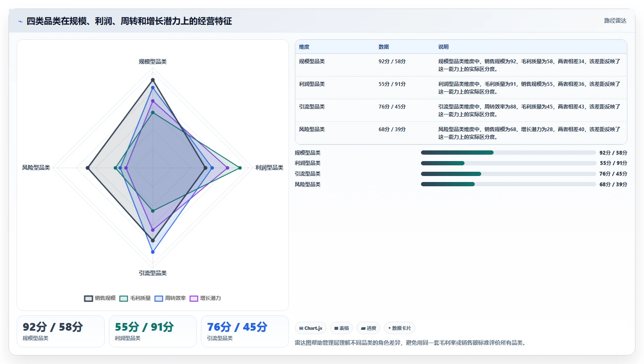Viewport: 644px width, 364px height.
Task: Click the 利润型品类 axis label on the radar
Action: pyautogui.click(x=269, y=167)
